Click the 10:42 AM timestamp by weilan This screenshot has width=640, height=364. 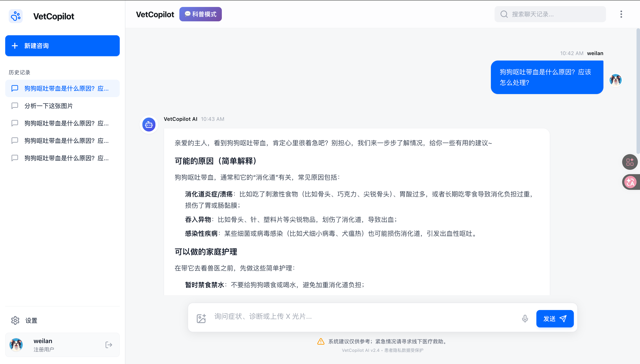tap(571, 53)
